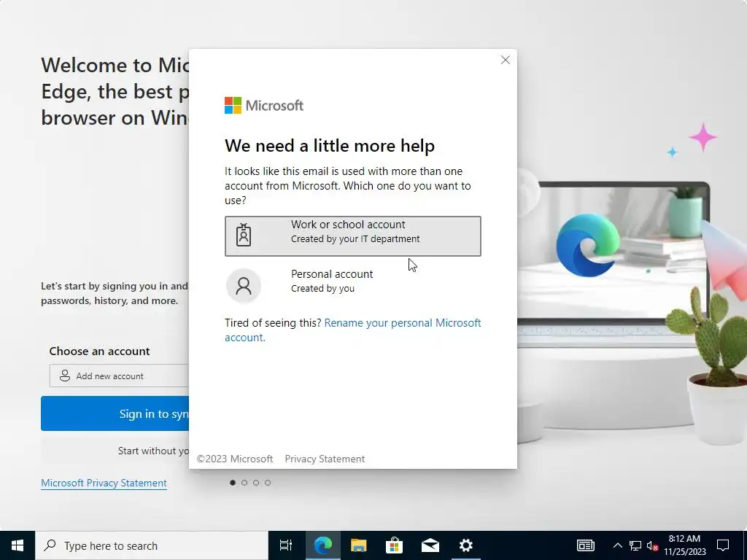Screen dimensions: 747x560
Task: Select the third page indicator dot
Action: click(256, 483)
